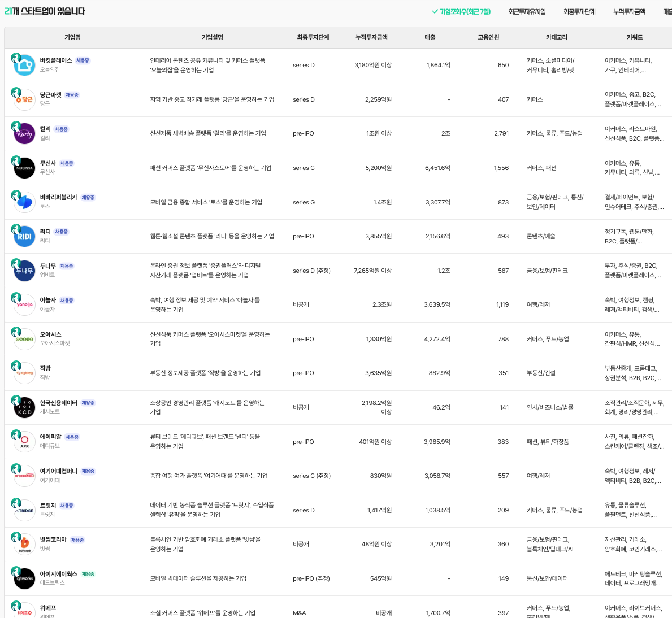The image size is (672, 618).
Task: Open the 컬리 company name link
Action: pyautogui.click(x=45, y=129)
